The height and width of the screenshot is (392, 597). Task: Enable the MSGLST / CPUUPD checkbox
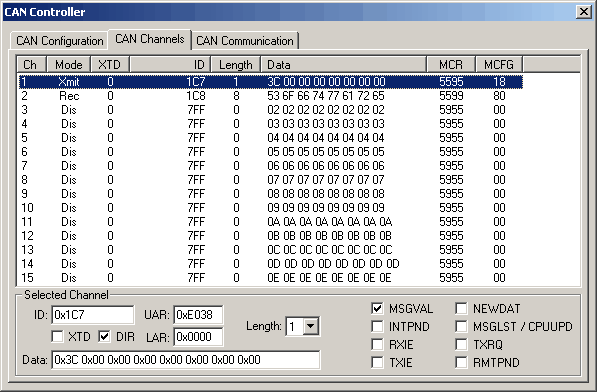pyautogui.click(x=461, y=326)
